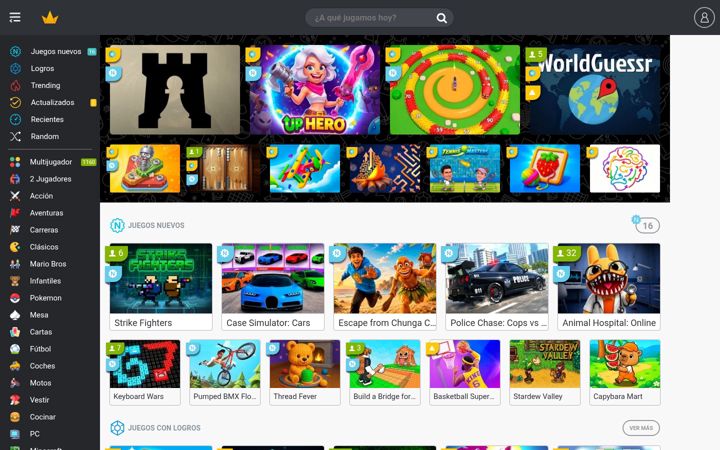Open the Pumped BMX Flo... thumbnail
This screenshot has height=450, width=720.
(225, 364)
